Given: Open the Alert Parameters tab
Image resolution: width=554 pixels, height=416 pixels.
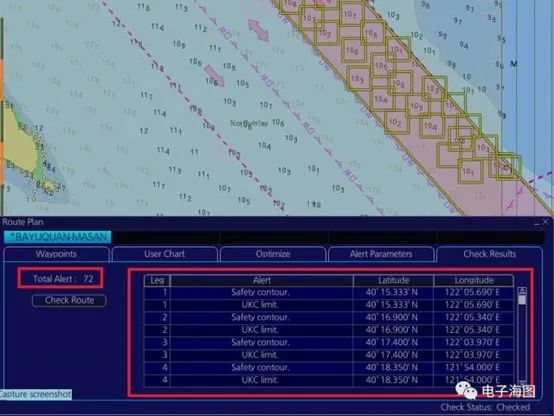Looking at the screenshot, I should [x=381, y=254].
